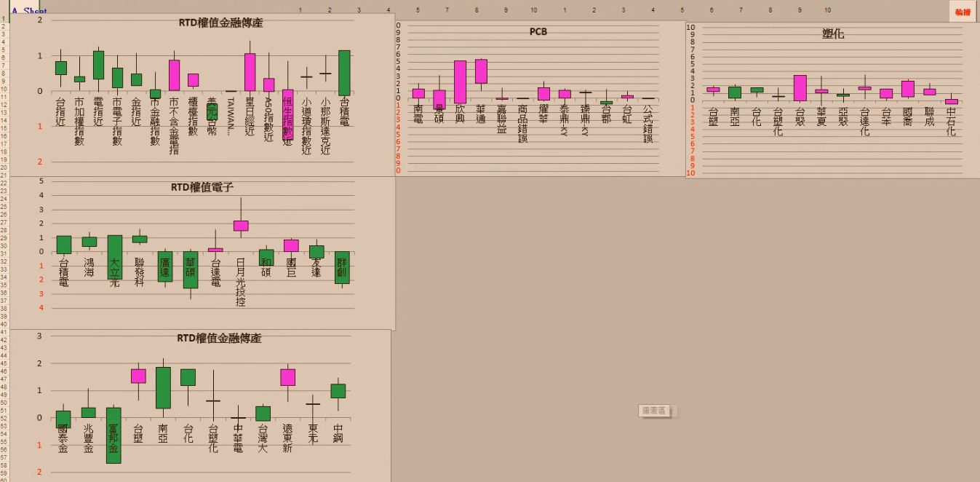The height and width of the screenshot is (482, 980).
Task: Select the pink 恒生指數近 candlestick bar
Action: point(287,114)
